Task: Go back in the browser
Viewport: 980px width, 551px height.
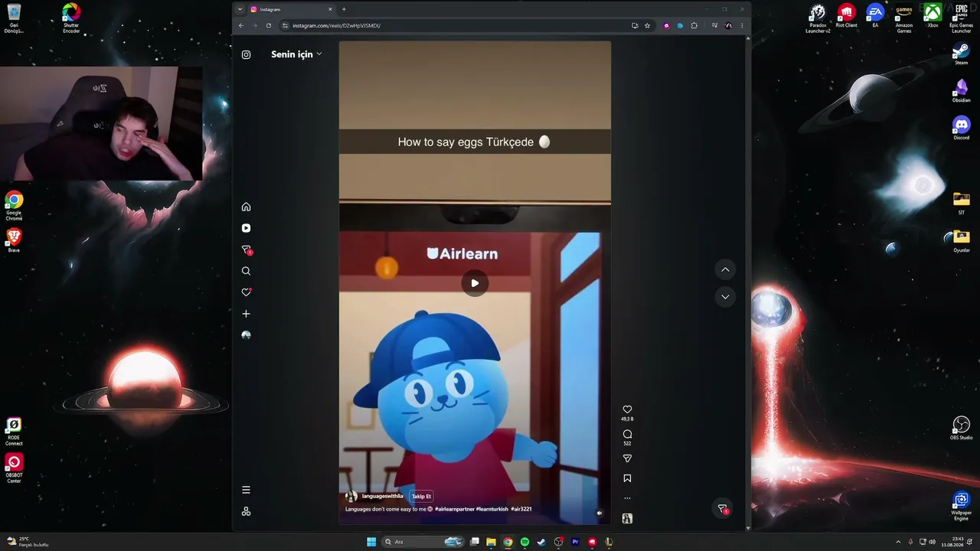Action: pos(241,25)
